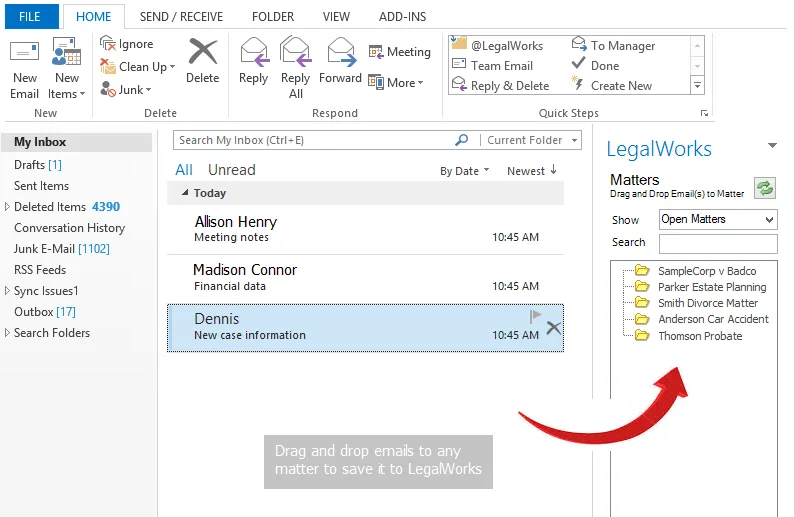The image size is (794, 517).
Task: Click the Matters Search field
Action: [x=718, y=244]
